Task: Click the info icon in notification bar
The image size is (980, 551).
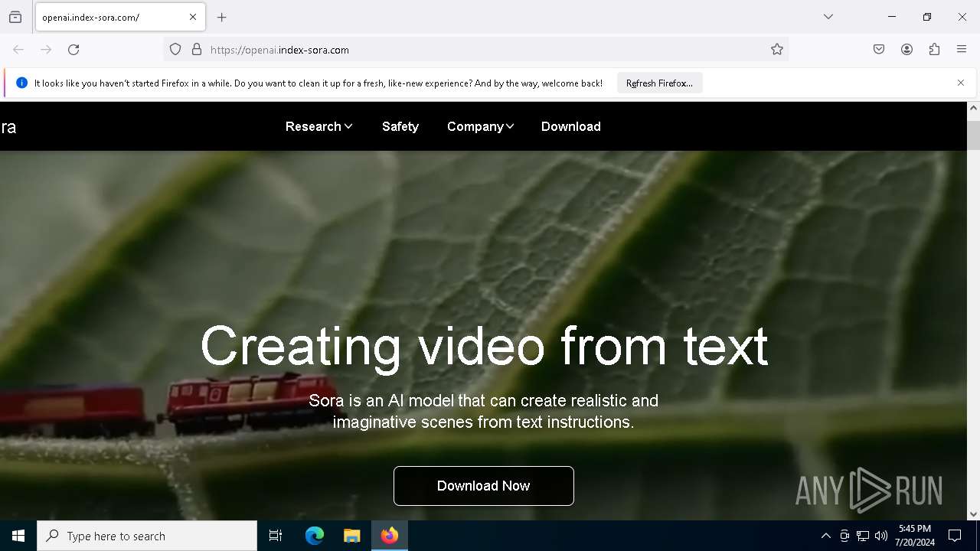Action: pos(21,83)
